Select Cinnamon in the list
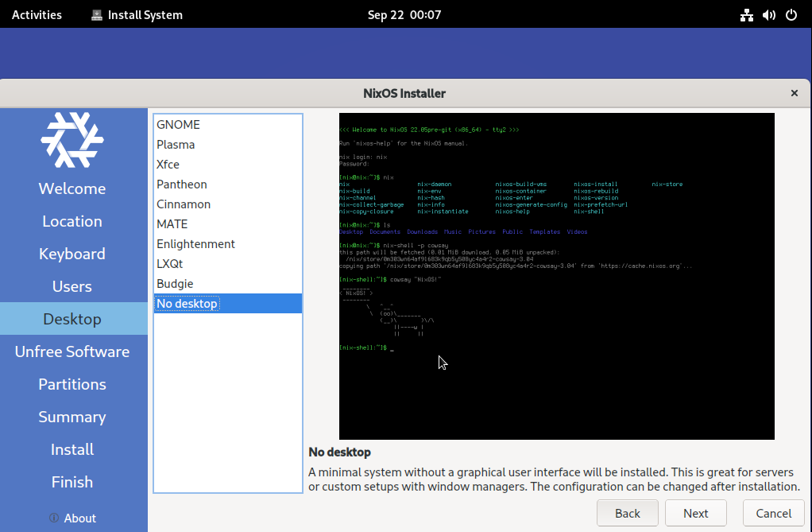 click(184, 204)
